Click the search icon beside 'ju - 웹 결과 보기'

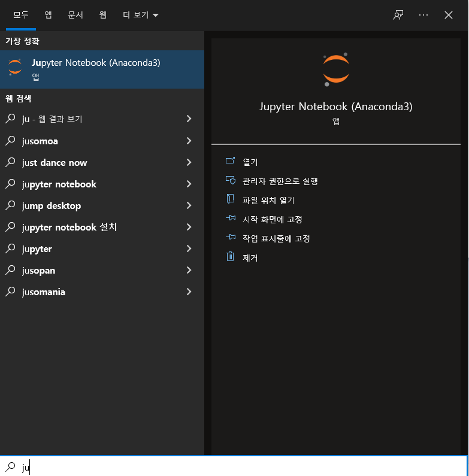coord(10,119)
